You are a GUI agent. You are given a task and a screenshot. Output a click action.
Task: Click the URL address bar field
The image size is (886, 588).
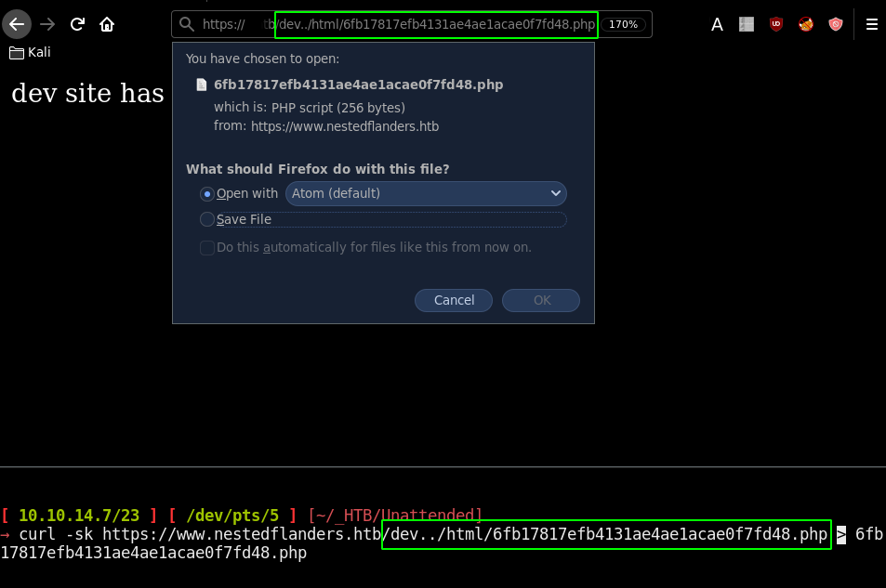pos(435,24)
